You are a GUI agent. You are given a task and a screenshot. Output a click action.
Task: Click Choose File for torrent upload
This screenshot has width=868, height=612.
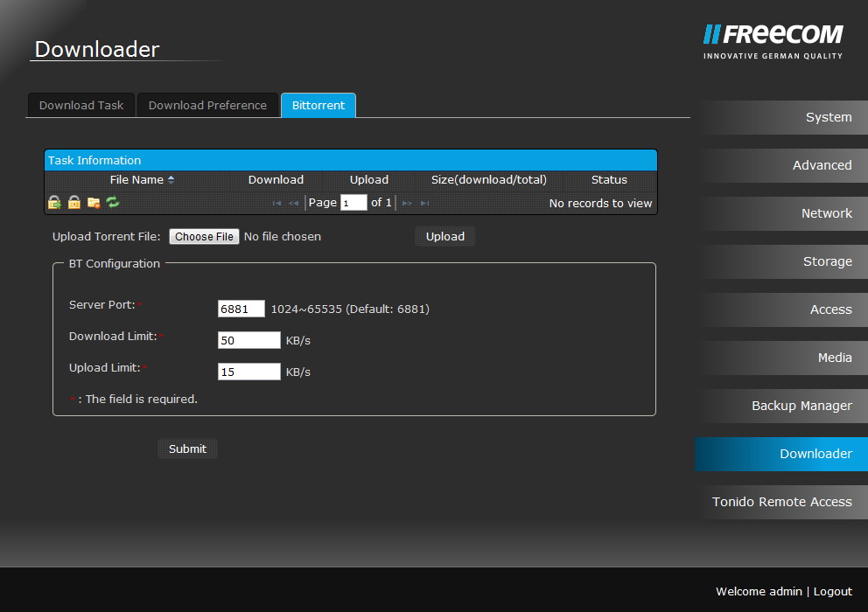point(204,236)
